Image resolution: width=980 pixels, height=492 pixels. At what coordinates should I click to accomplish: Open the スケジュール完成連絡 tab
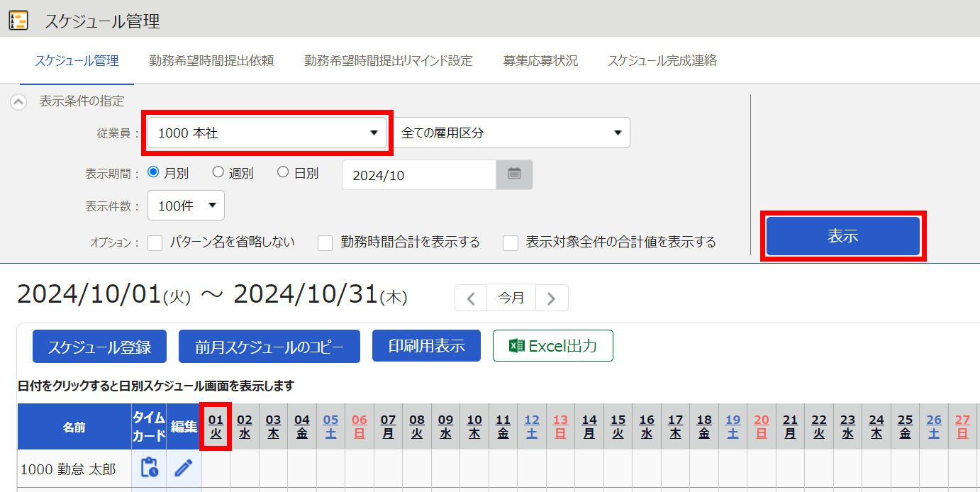(662, 61)
